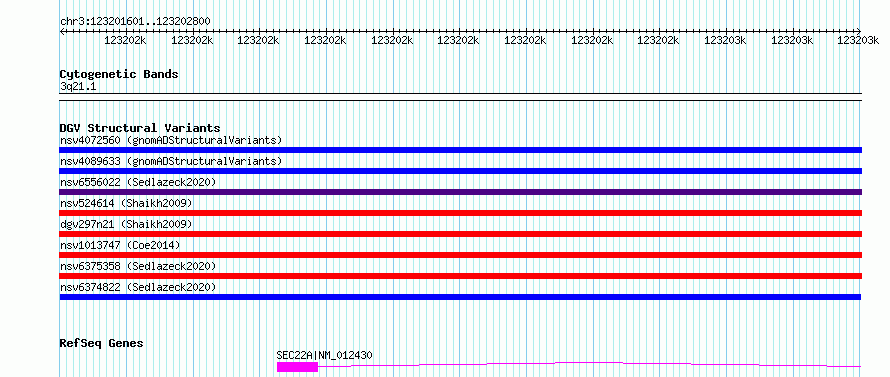
Task: Click the red bar under nsv524614
Action: (x=460, y=213)
